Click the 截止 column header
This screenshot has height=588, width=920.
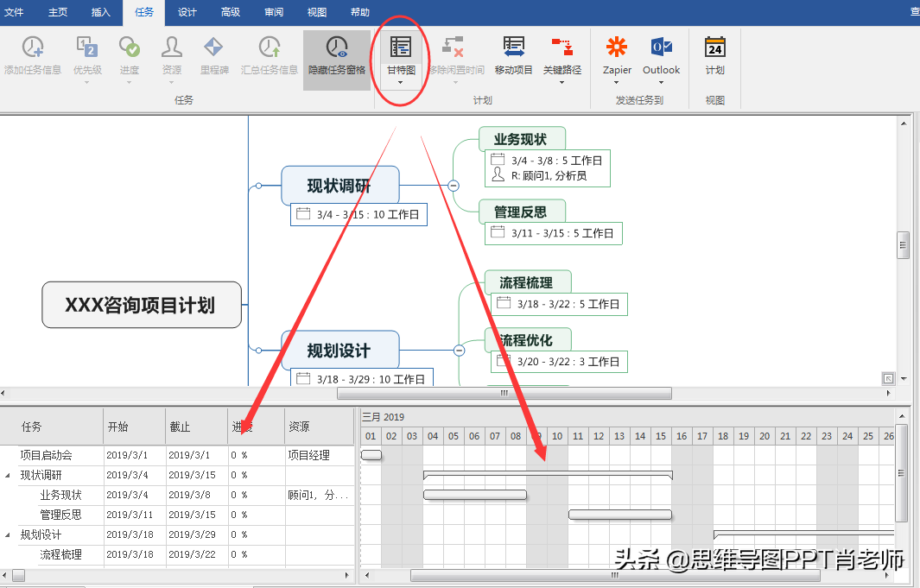[x=197, y=427]
